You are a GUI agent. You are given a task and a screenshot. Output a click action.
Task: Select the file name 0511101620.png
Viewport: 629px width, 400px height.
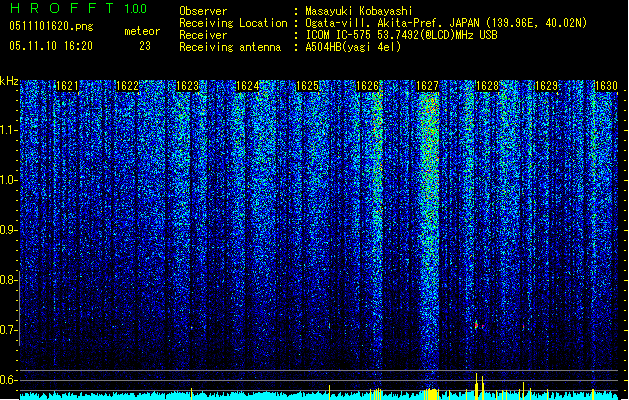51,26
